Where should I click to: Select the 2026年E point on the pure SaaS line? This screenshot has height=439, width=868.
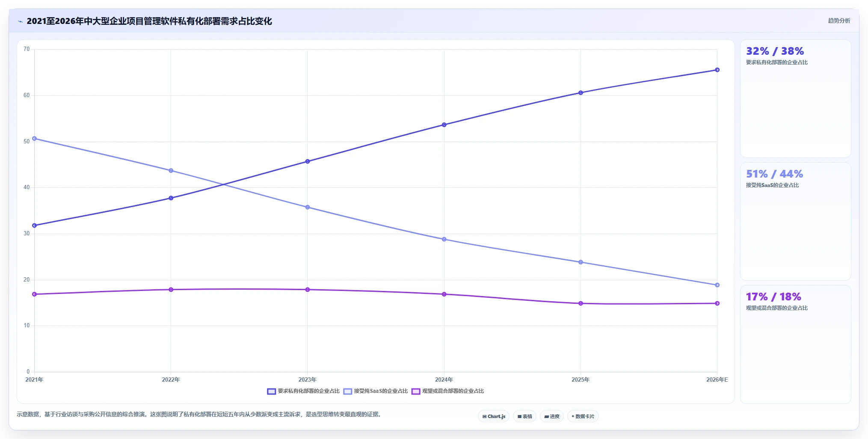tap(717, 285)
